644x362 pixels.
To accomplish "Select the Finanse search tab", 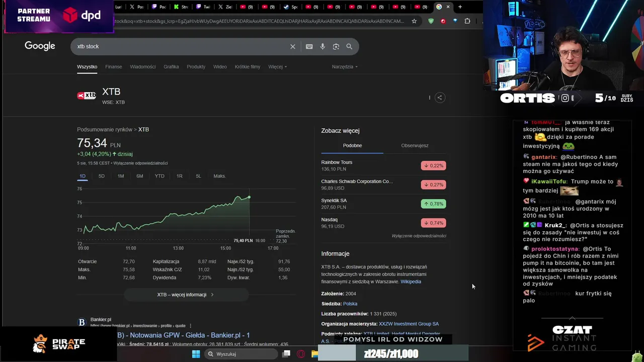I will coord(114,66).
